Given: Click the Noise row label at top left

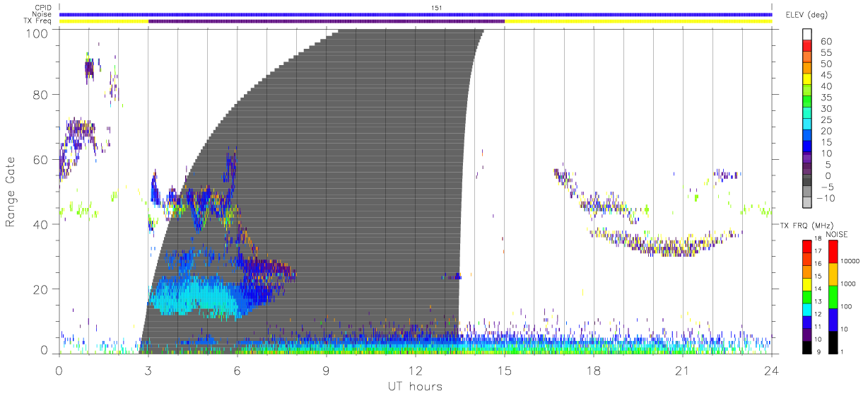Looking at the screenshot, I should tap(42, 14).
